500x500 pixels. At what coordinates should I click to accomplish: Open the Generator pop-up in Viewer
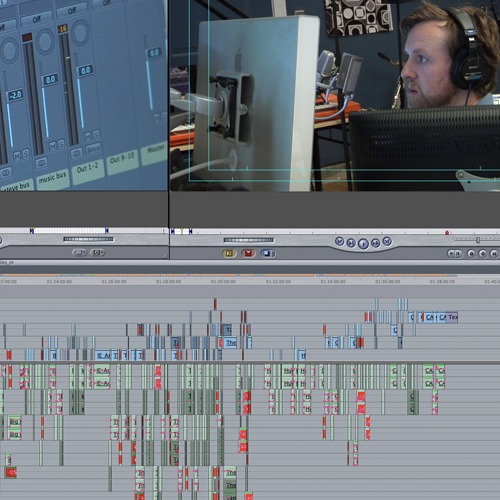[x=97, y=253]
